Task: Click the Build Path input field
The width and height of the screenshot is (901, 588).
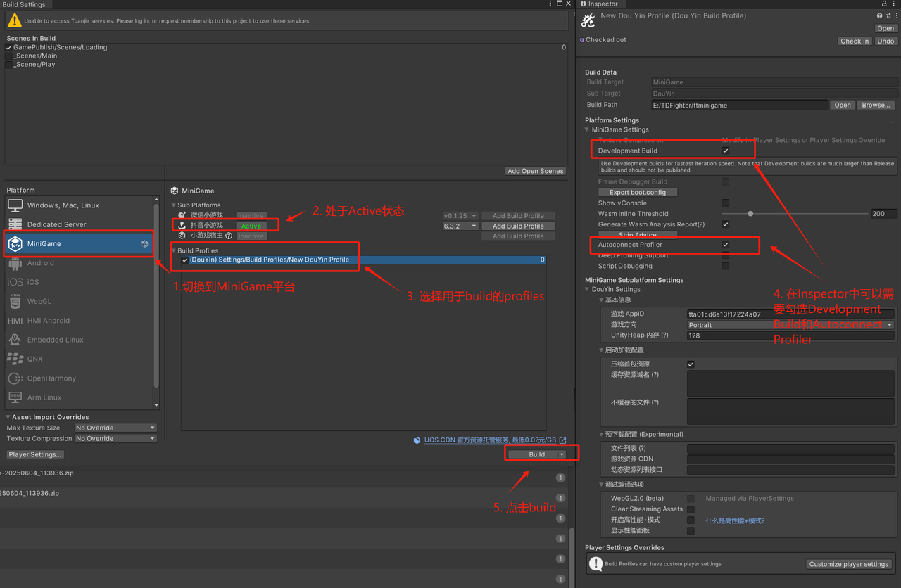Action: point(738,105)
